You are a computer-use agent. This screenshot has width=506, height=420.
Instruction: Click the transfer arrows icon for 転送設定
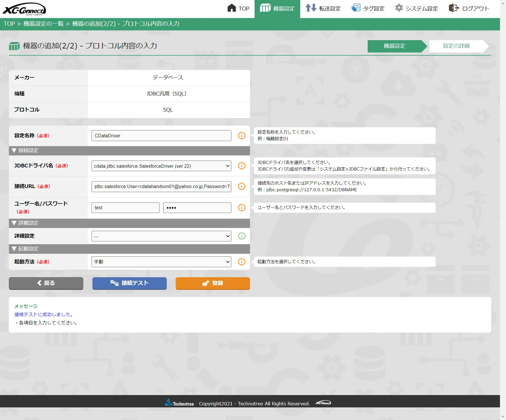coord(310,8)
